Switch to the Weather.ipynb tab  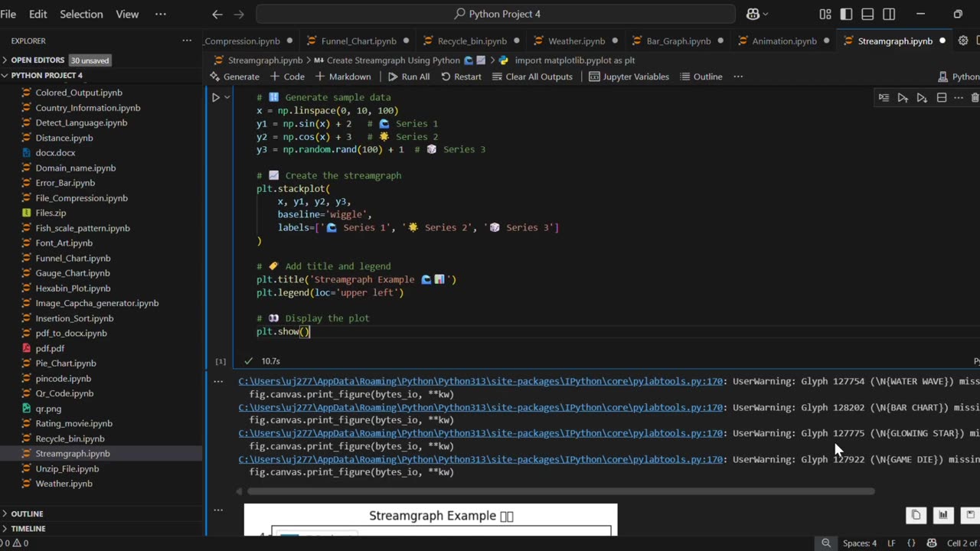[x=577, y=41]
